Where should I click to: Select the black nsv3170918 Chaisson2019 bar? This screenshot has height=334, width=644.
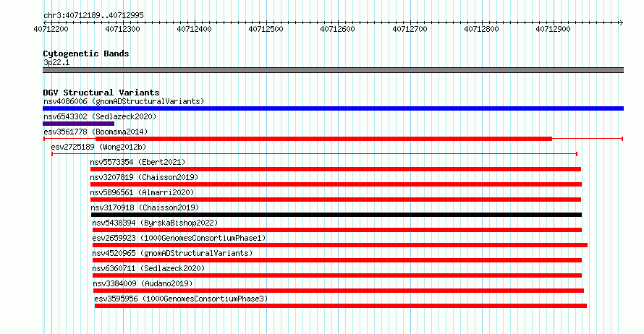pos(336,215)
